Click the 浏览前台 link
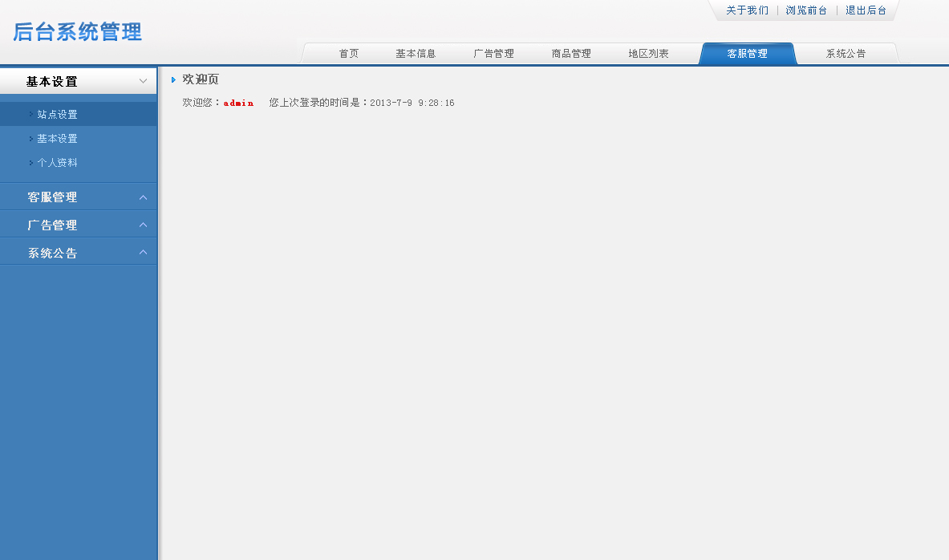The image size is (949, 560). pyautogui.click(x=806, y=10)
